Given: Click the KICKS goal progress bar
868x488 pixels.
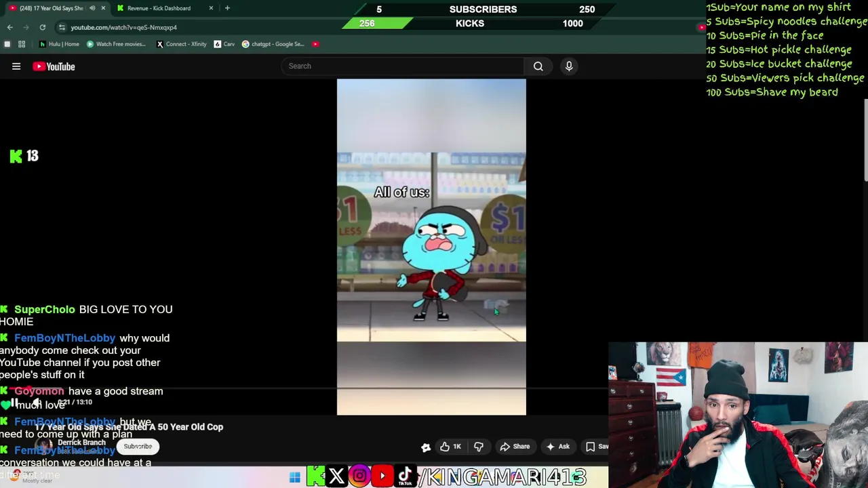Looking at the screenshot, I should [470, 23].
